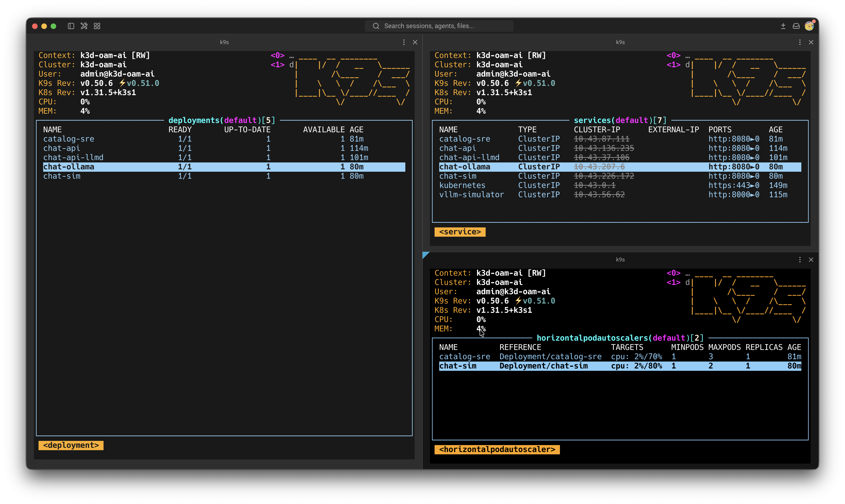
Task: Click the plus-minus icon at top right
Action: pos(783,26)
